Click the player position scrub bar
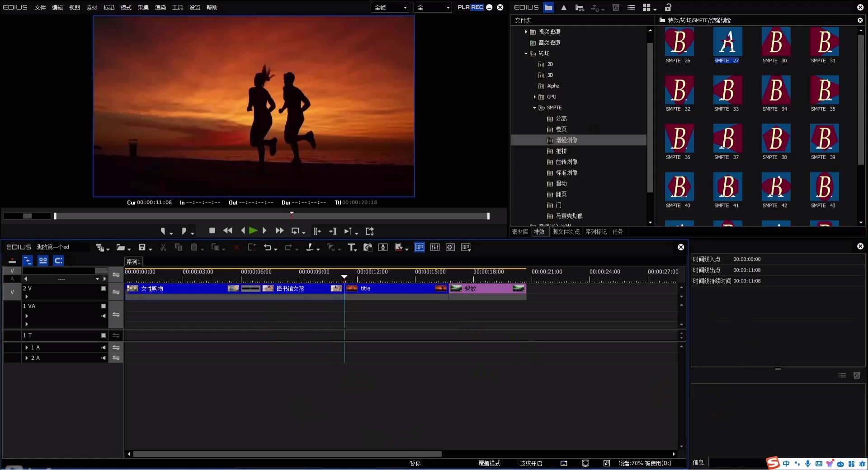The image size is (868, 470). click(271, 216)
